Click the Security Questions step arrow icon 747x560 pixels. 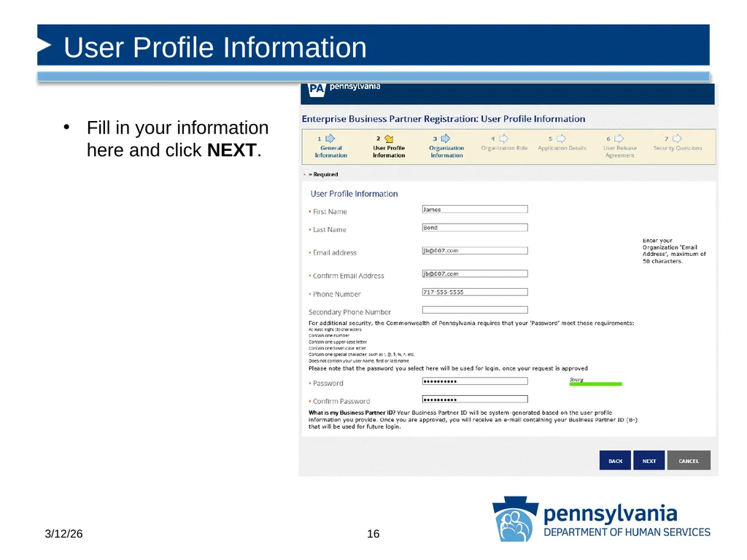677,139
